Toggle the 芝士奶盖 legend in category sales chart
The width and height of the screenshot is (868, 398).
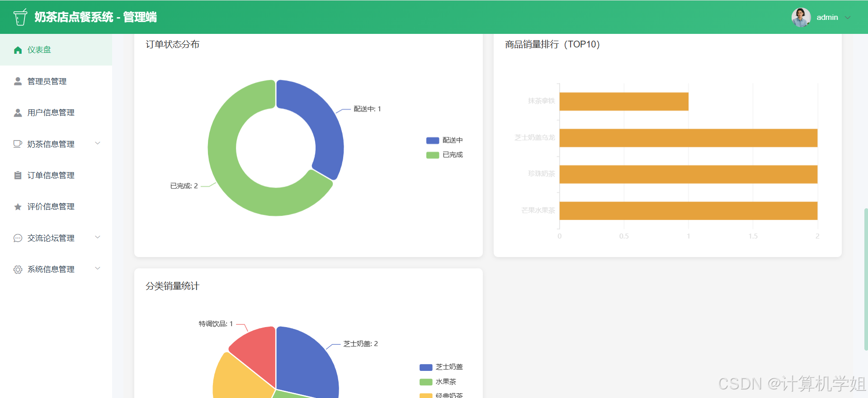pos(441,367)
